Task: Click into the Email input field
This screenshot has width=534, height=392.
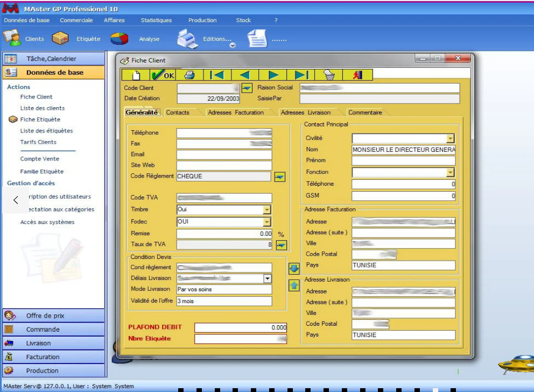Action: 224,155
